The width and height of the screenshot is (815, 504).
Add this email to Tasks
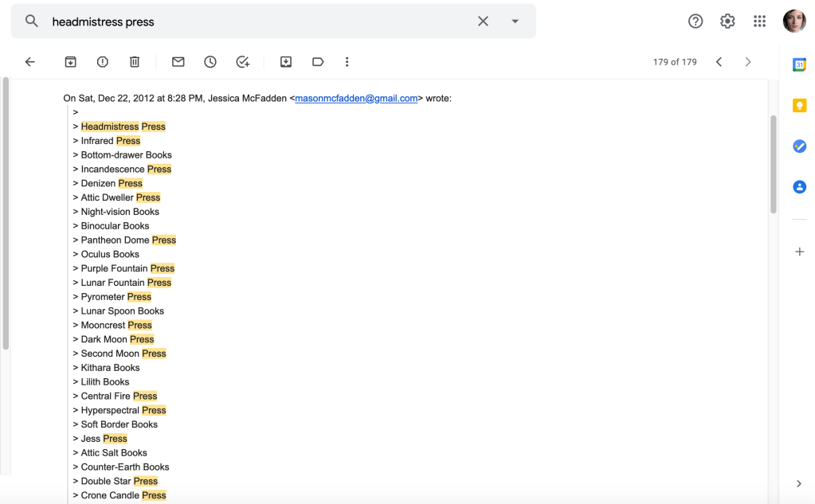pyautogui.click(x=243, y=62)
